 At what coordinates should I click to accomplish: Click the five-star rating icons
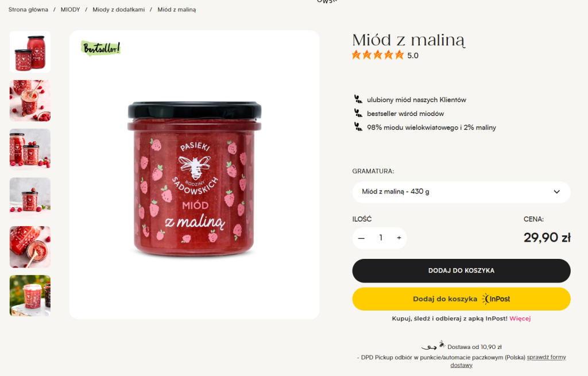coord(378,55)
